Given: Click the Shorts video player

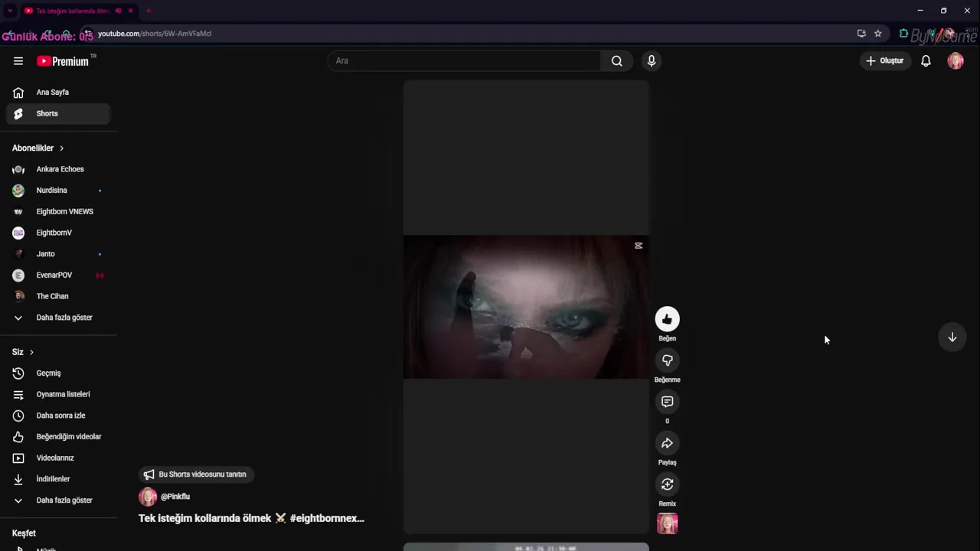Looking at the screenshot, I should [526, 307].
